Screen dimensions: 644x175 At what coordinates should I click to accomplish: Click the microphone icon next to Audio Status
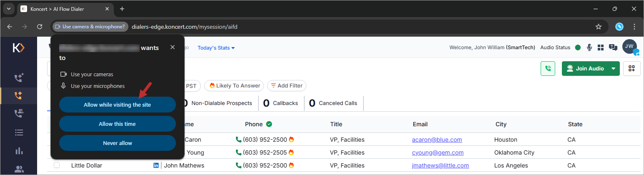click(589, 47)
